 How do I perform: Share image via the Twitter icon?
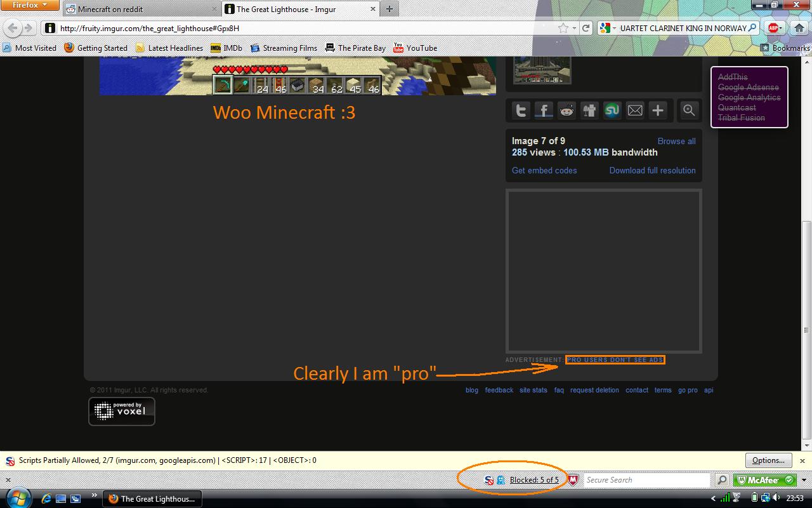pos(521,110)
